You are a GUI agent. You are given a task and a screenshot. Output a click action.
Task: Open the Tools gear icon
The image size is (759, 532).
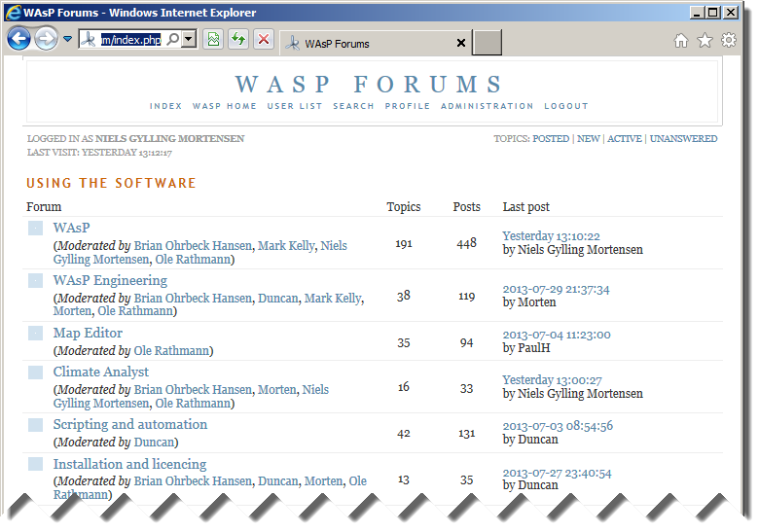(729, 40)
